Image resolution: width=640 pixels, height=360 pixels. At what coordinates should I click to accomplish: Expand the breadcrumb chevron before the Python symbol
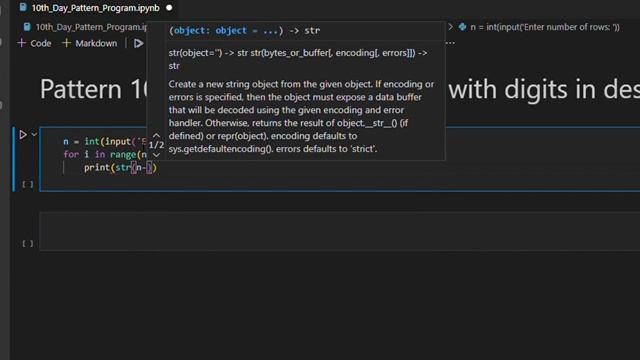(450, 27)
